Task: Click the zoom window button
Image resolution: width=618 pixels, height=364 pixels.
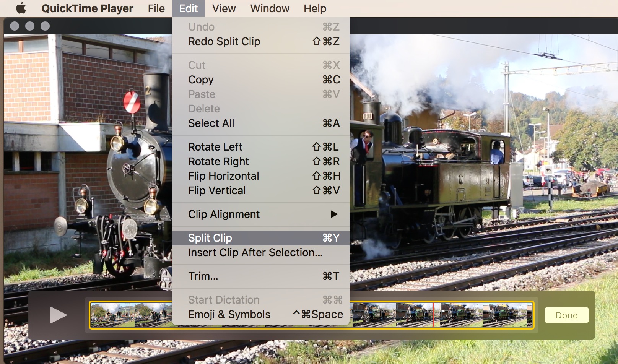Action: (x=45, y=26)
